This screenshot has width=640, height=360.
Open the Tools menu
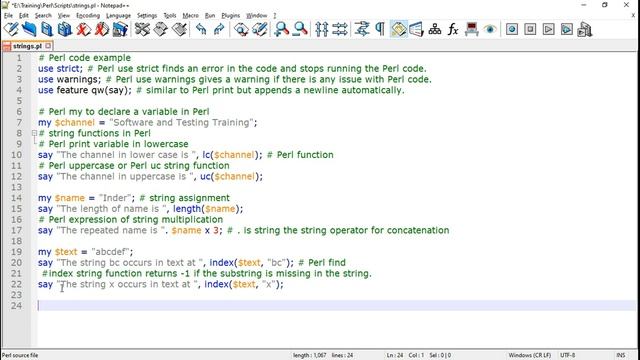point(170,16)
